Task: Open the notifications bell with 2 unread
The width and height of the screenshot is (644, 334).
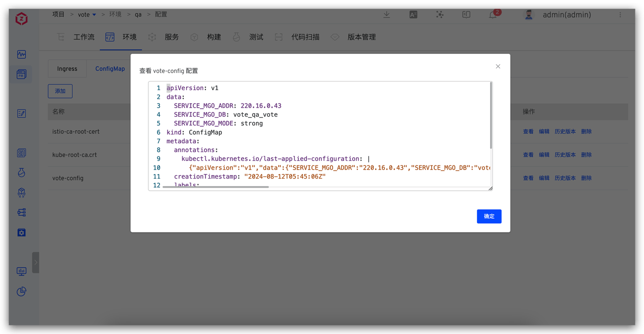Action: (492, 15)
